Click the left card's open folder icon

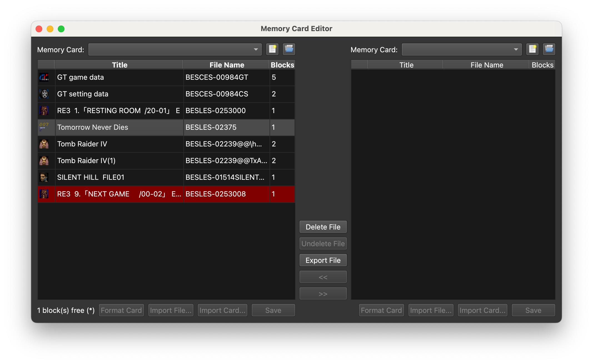click(x=289, y=49)
